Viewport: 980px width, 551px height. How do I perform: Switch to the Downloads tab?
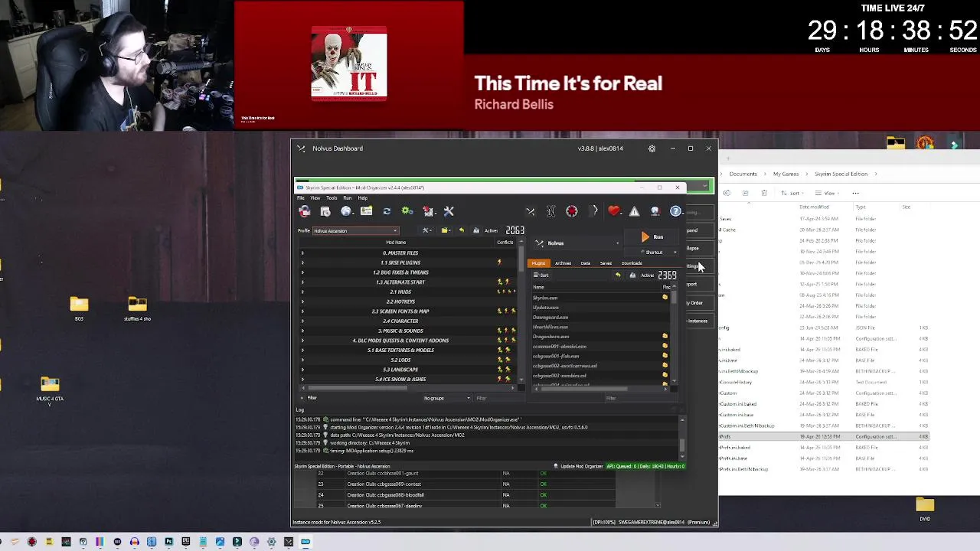(x=632, y=263)
